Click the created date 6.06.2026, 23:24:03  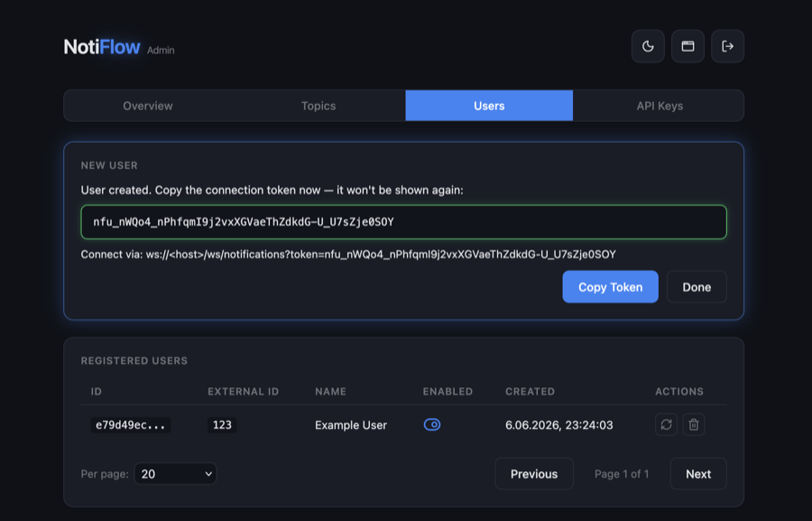click(558, 425)
